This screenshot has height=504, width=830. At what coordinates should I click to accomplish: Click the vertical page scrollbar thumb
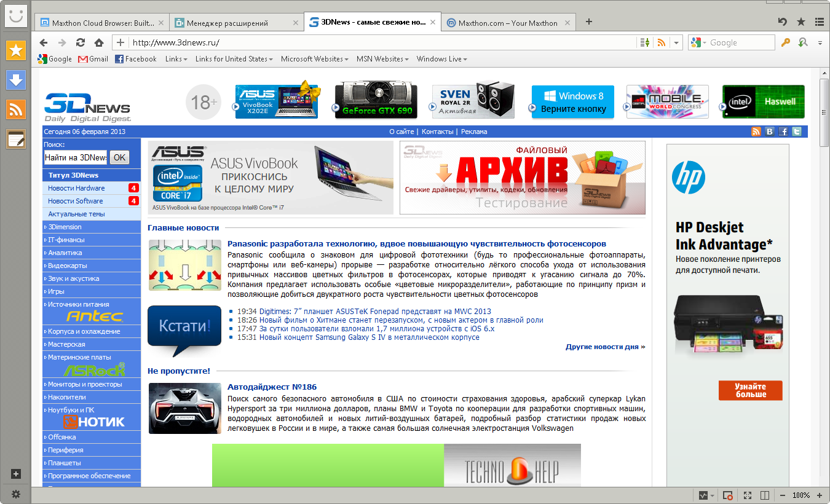(824, 112)
